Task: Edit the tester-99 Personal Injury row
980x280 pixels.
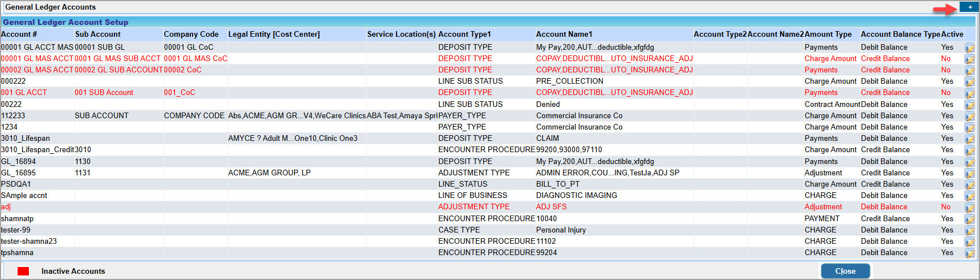Action: (969, 231)
